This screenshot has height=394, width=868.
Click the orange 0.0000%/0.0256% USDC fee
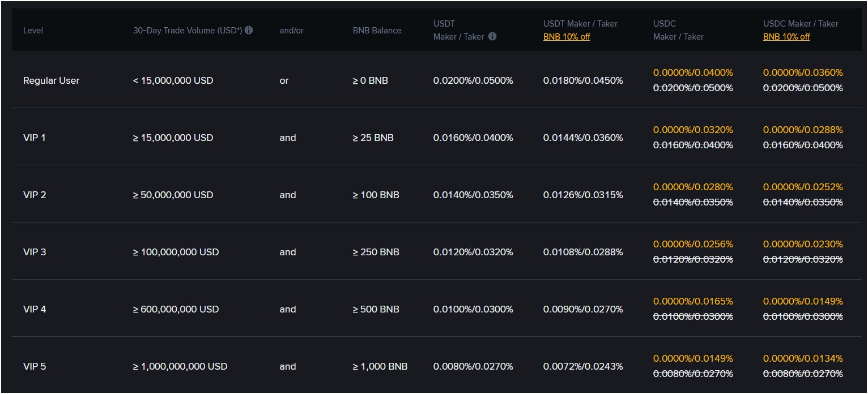click(693, 244)
